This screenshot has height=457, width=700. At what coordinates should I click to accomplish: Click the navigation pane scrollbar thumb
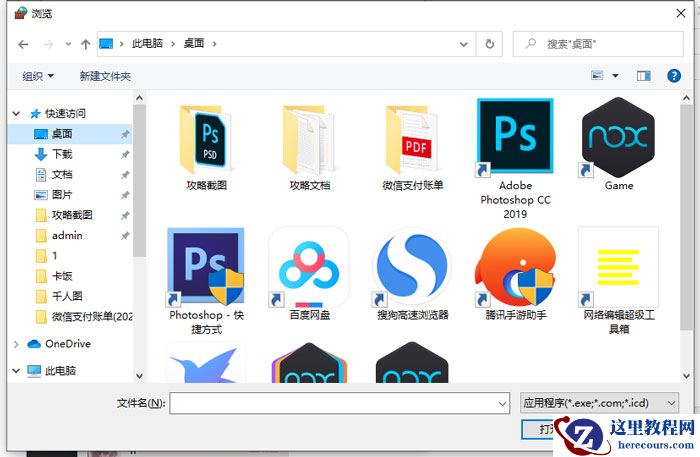coord(139,180)
